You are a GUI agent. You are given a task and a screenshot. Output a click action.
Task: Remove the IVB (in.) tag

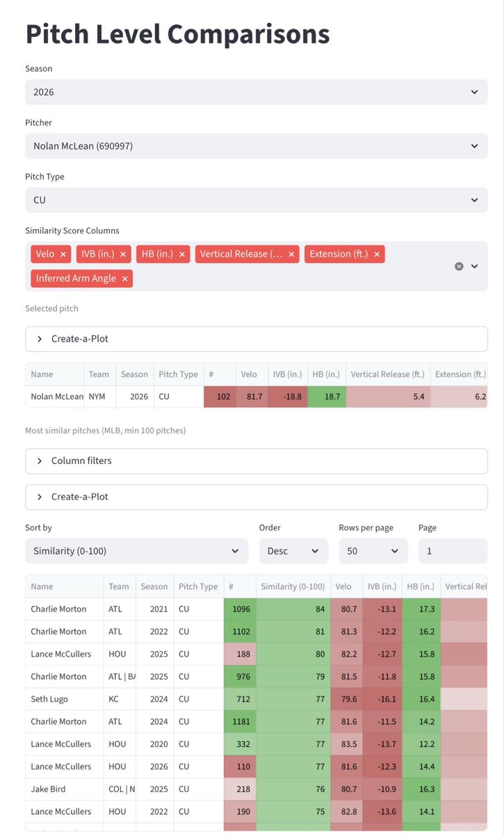[x=123, y=255]
